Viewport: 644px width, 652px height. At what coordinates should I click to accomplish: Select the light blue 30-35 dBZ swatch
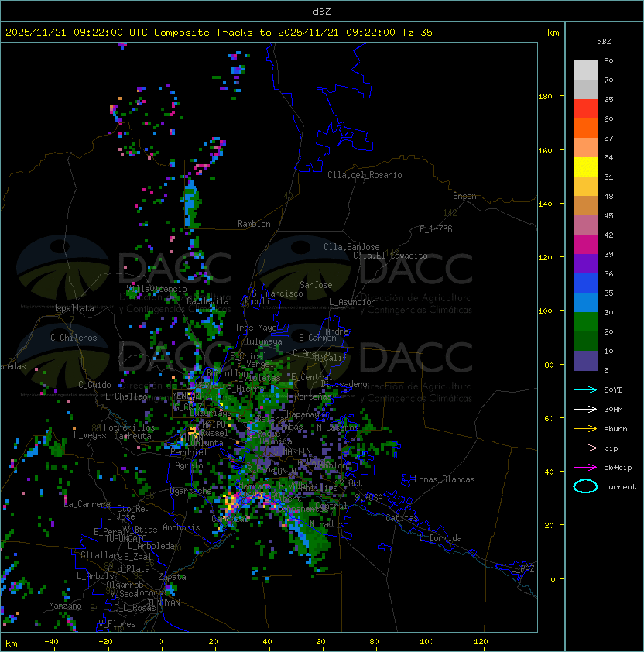tap(585, 302)
